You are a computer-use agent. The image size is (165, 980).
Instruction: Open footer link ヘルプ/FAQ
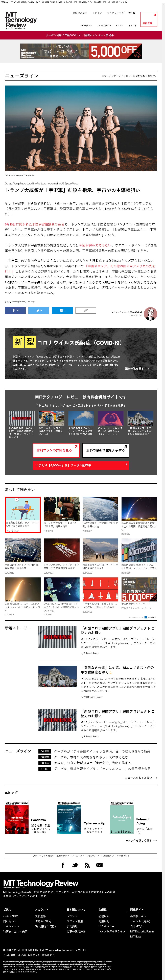(11, 916)
